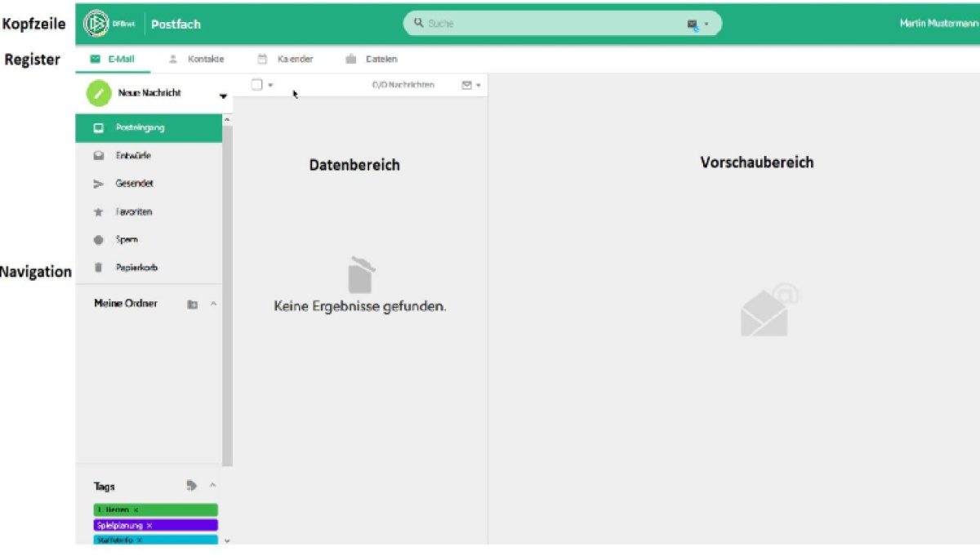The width and height of the screenshot is (980, 560).
Task: Tick the select-all messages checkbox
Action: (x=256, y=85)
